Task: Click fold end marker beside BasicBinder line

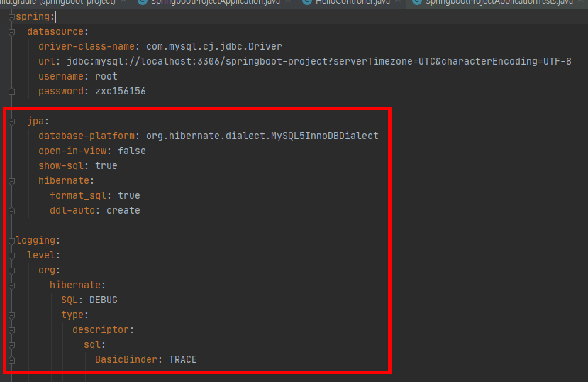Action: [11, 360]
